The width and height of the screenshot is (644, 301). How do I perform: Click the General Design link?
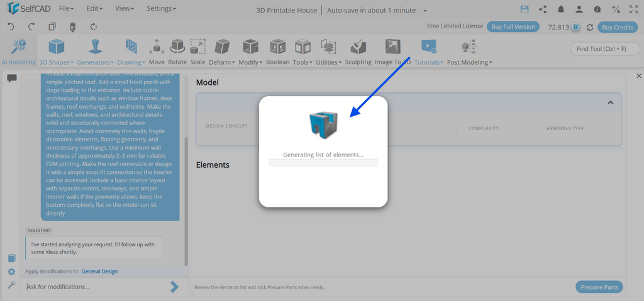coord(99,271)
